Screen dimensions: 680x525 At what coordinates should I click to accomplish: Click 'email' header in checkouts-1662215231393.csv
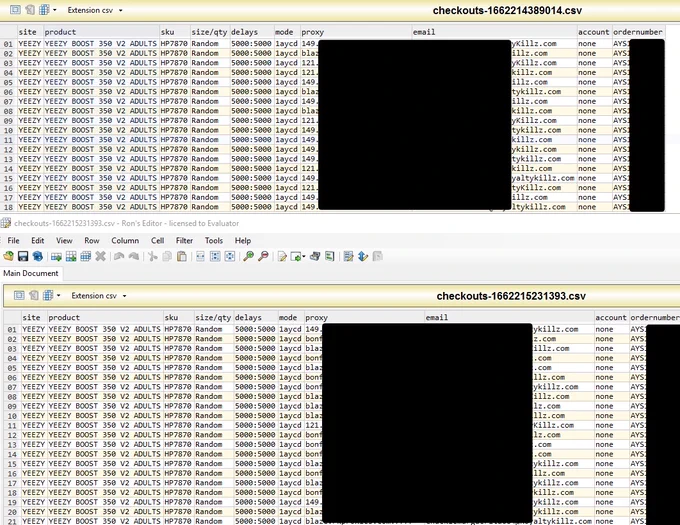point(509,317)
